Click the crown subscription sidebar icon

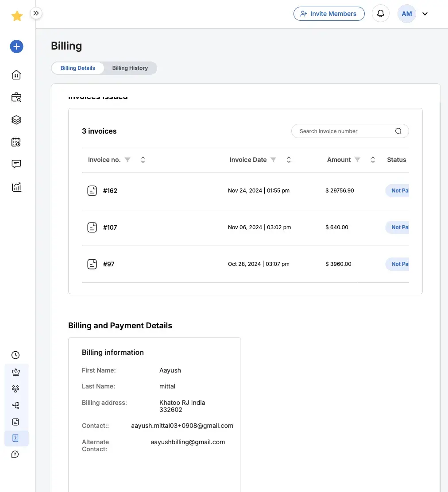(16, 372)
